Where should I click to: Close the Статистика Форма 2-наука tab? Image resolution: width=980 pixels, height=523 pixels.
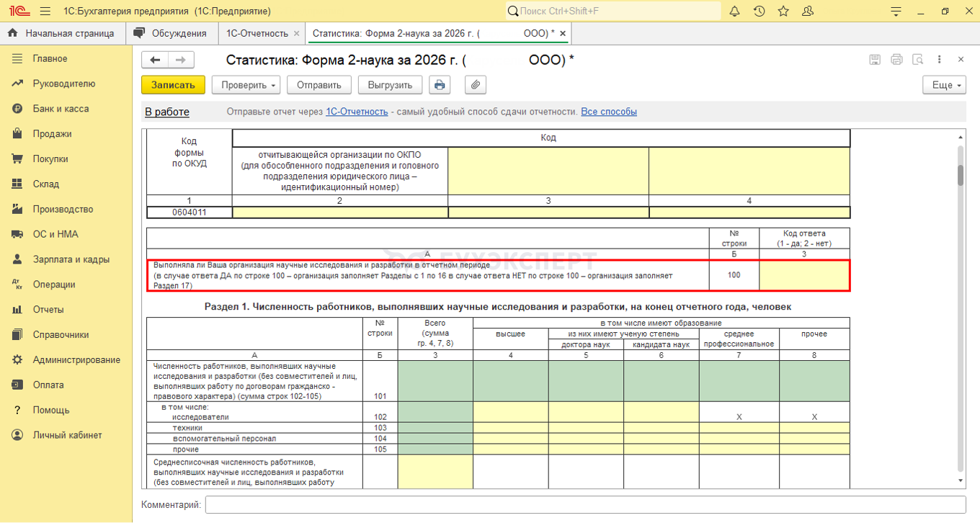[x=563, y=34]
